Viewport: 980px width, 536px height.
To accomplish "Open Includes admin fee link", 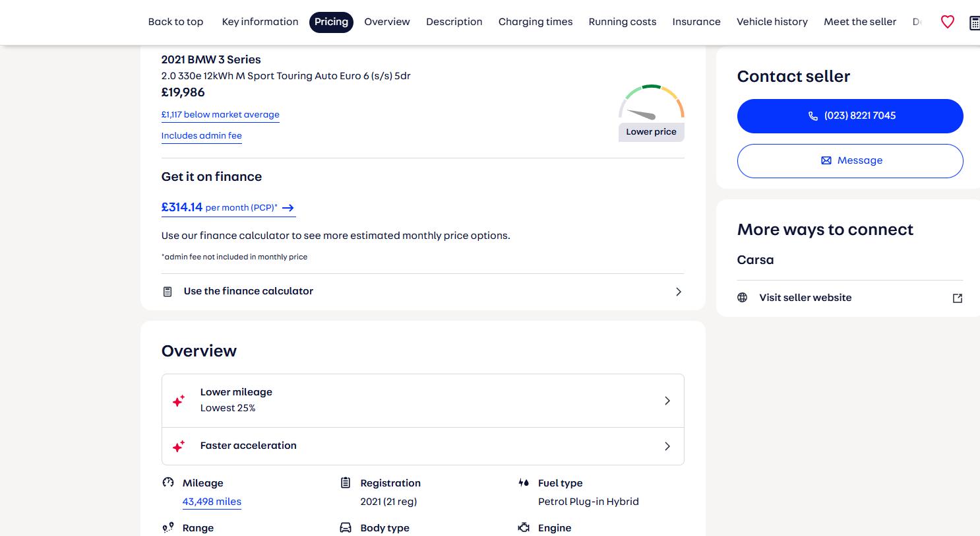I will [x=202, y=136].
